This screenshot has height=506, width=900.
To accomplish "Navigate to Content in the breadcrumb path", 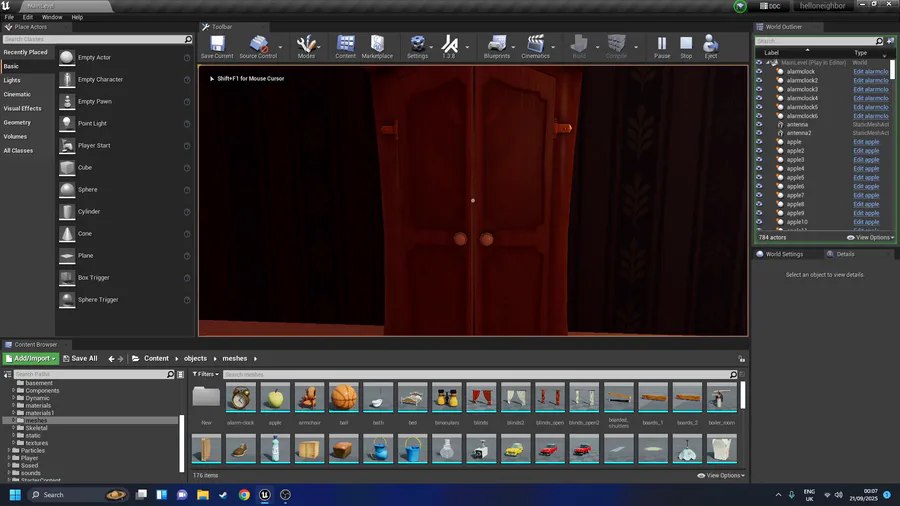I will click(x=156, y=359).
